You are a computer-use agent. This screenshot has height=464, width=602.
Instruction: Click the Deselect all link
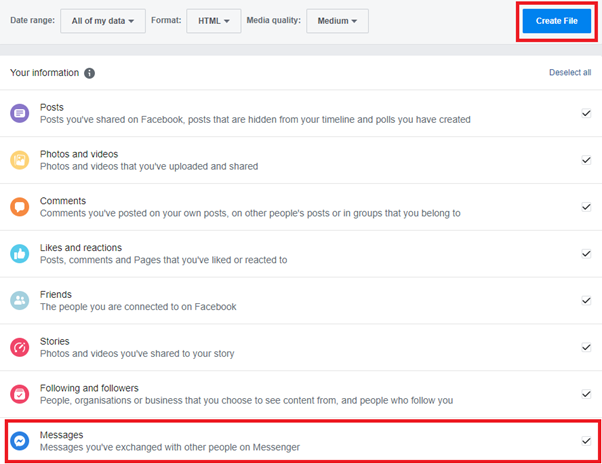pyautogui.click(x=570, y=73)
